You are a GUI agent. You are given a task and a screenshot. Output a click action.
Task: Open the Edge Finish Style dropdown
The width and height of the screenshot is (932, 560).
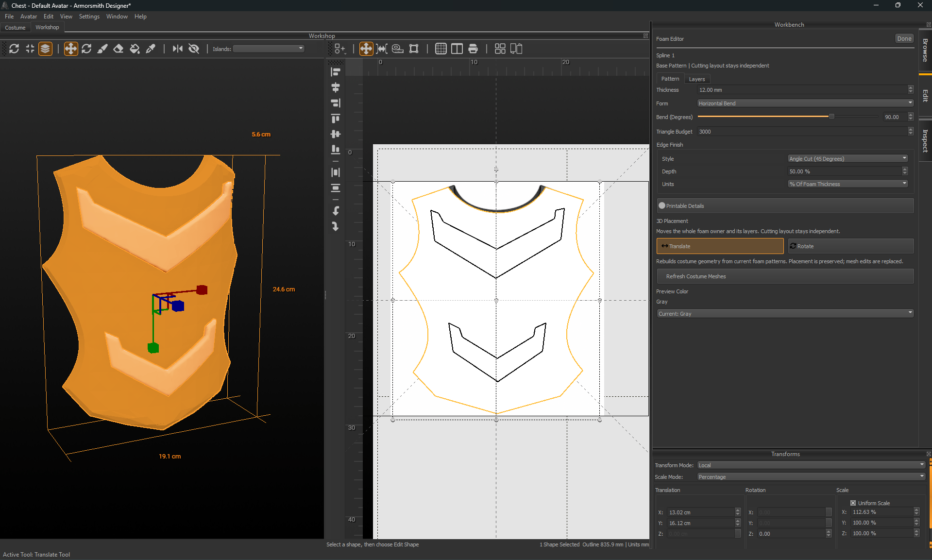[847, 159]
